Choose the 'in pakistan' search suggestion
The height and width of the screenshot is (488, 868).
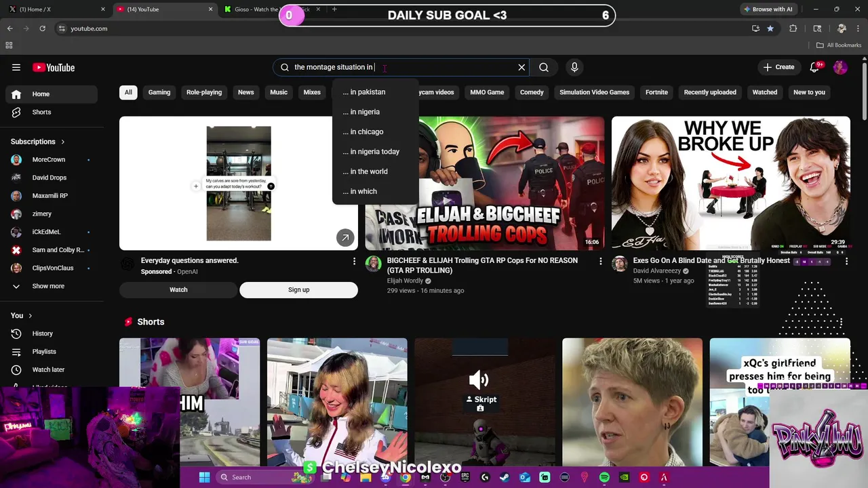(x=375, y=92)
